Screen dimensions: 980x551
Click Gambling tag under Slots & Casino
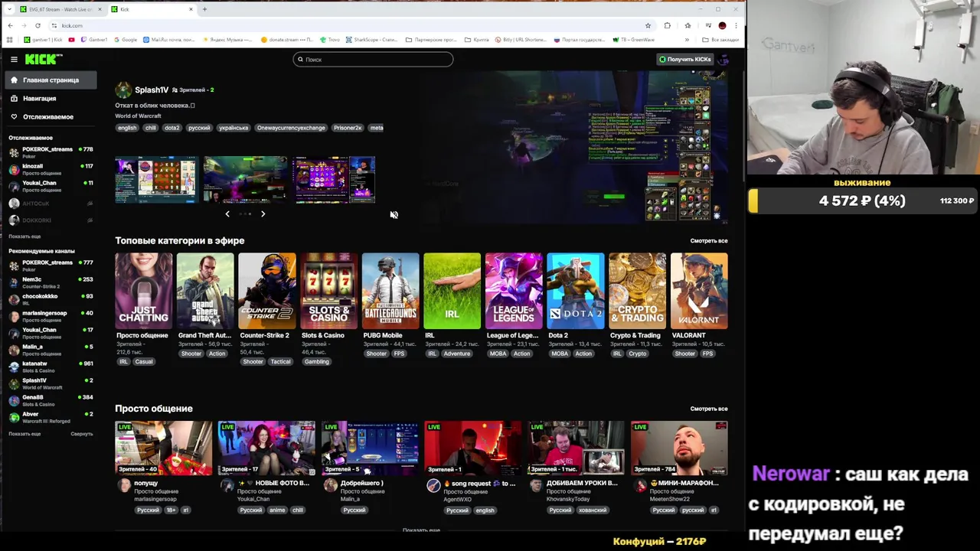(x=316, y=362)
